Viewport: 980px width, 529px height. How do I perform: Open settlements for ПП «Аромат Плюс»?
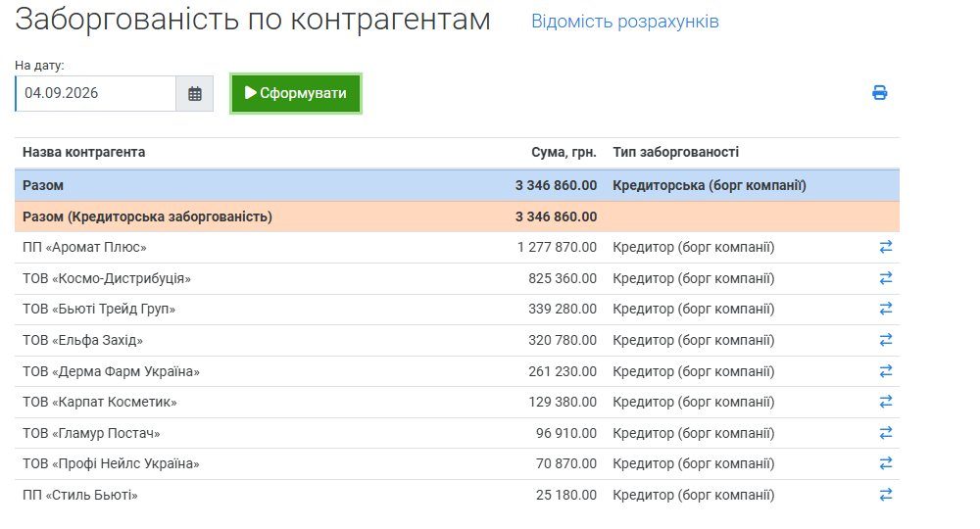(886, 247)
